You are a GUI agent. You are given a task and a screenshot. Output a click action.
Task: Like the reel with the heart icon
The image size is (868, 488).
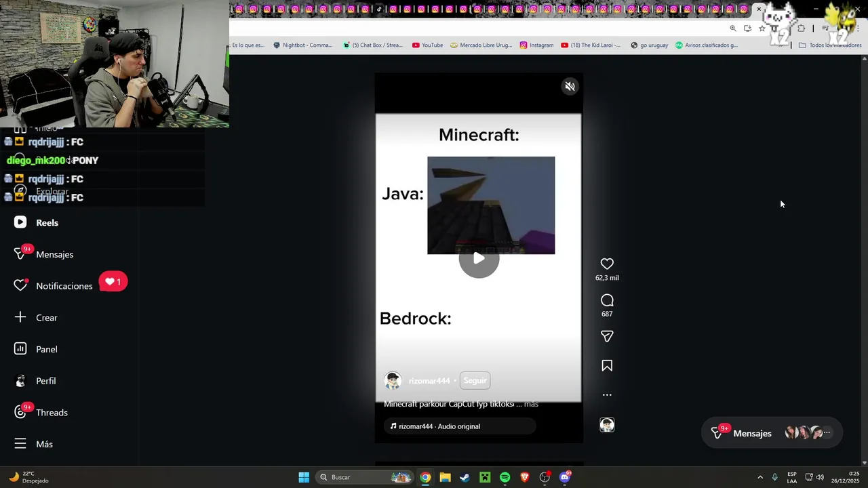point(607,264)
